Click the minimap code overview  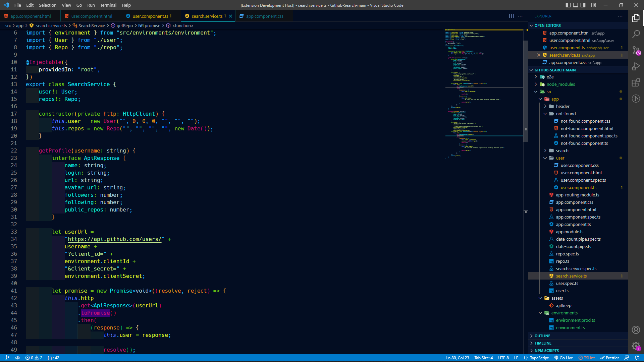(x=483, y=94)
